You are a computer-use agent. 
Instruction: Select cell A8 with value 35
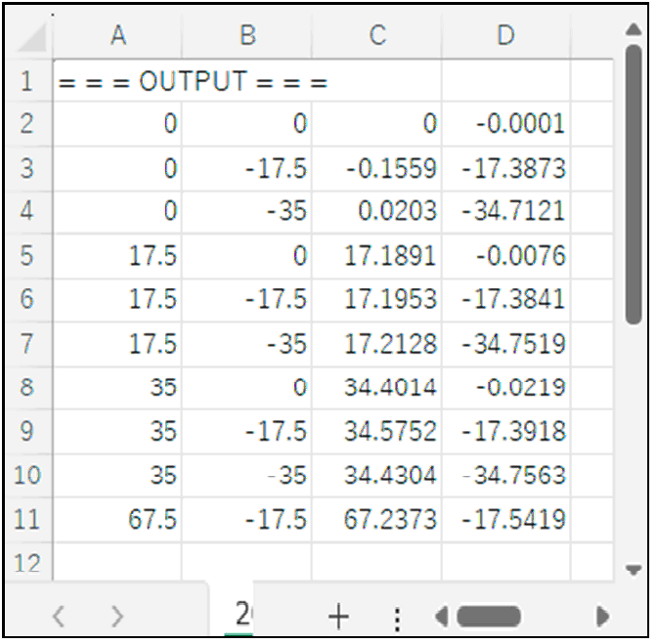(118, 387)
